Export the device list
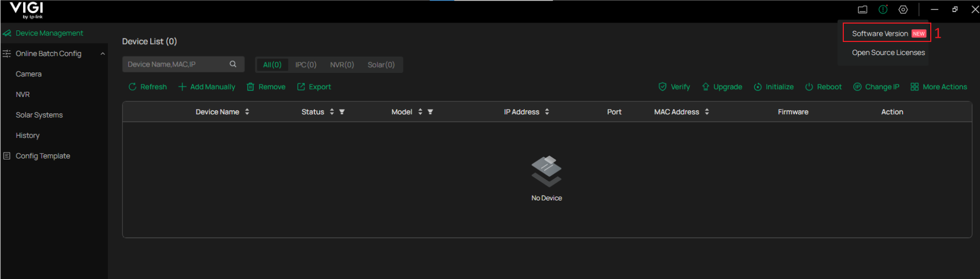The image size is (980, 279). (x=314, y=87)
